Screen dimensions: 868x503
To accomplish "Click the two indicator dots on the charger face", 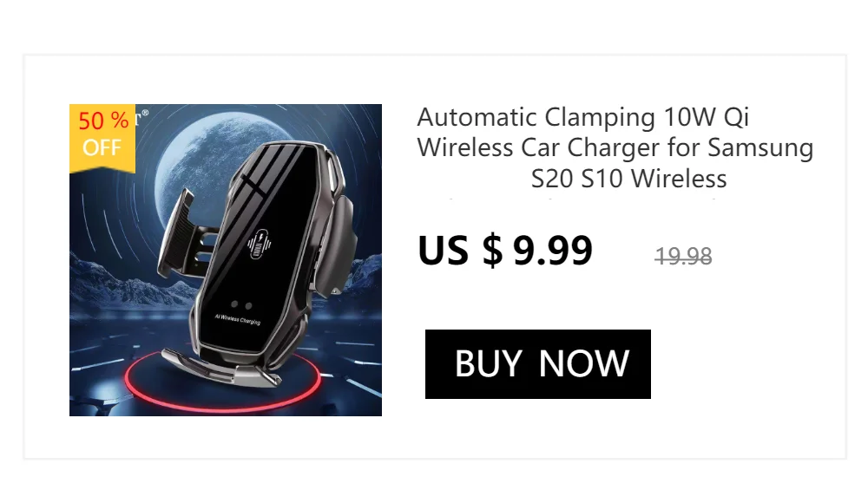I will pos(241,305).
